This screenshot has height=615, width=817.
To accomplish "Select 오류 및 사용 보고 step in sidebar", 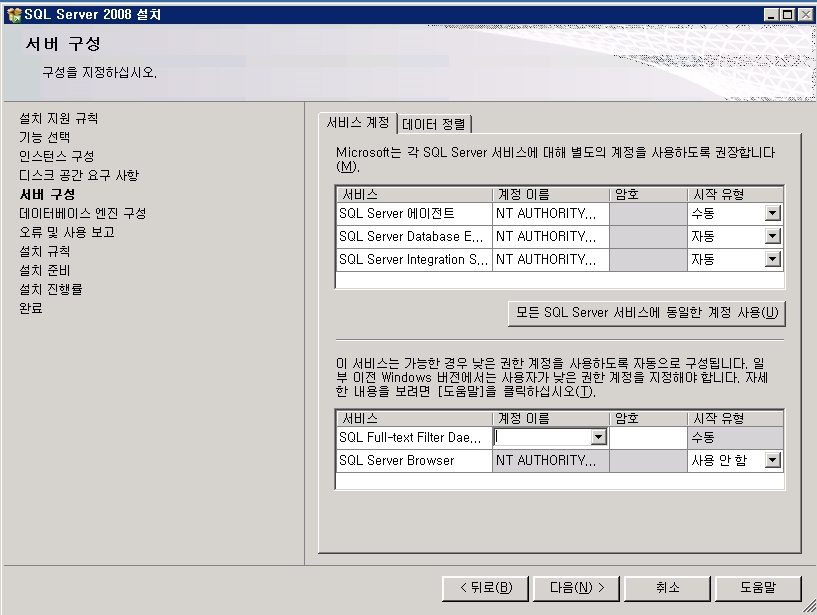I will 67,232.
